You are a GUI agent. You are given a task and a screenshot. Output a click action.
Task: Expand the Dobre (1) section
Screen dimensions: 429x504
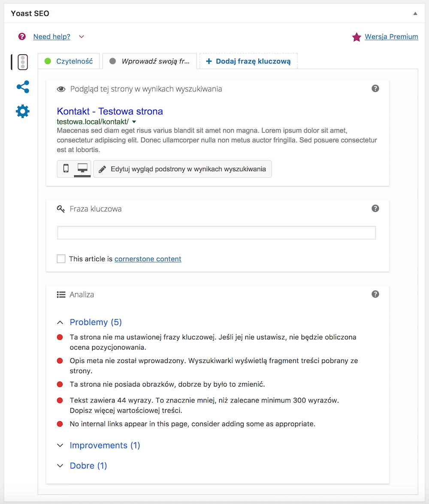click(x=82, y=465)
